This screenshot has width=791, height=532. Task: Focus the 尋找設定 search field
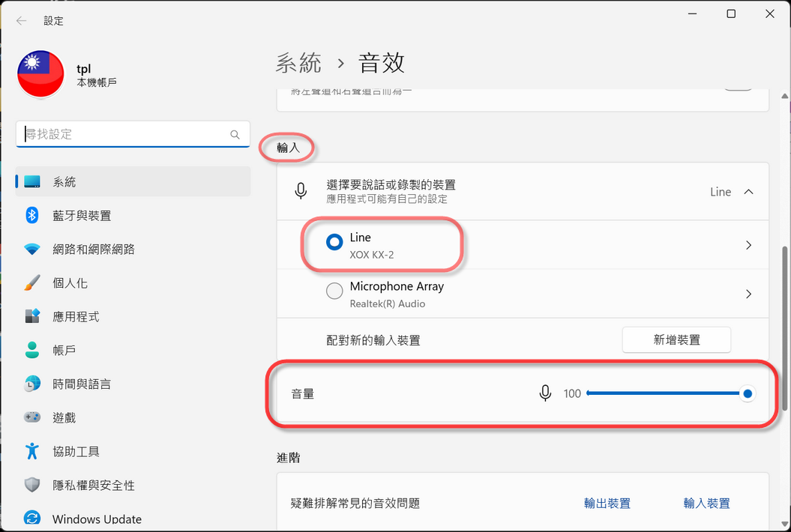[x=133, y=134]
